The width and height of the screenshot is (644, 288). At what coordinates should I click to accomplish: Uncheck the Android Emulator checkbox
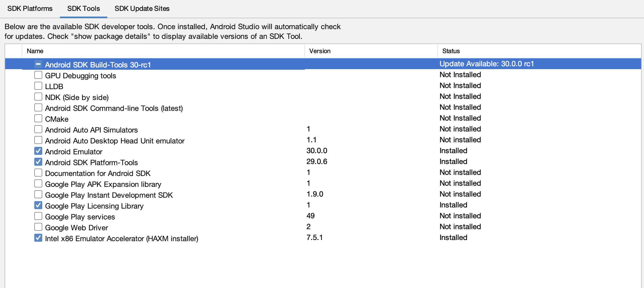click(38, 151)
